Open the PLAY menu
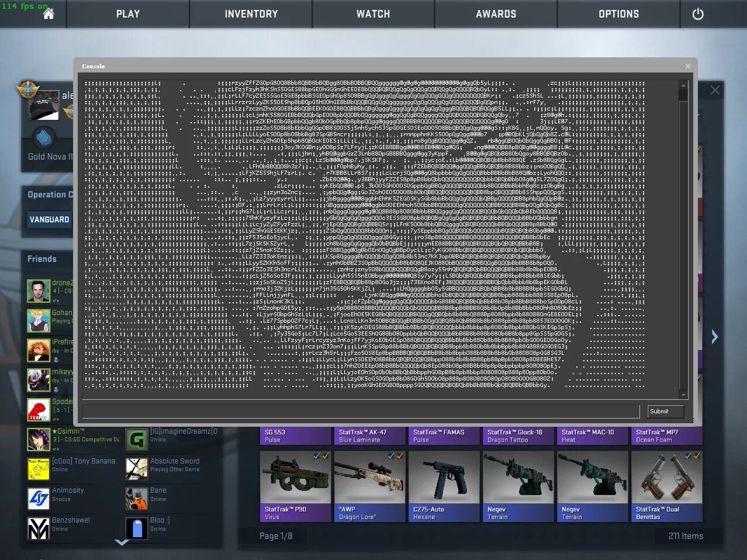Screen dimensions: 747x560 coord(128,14)
